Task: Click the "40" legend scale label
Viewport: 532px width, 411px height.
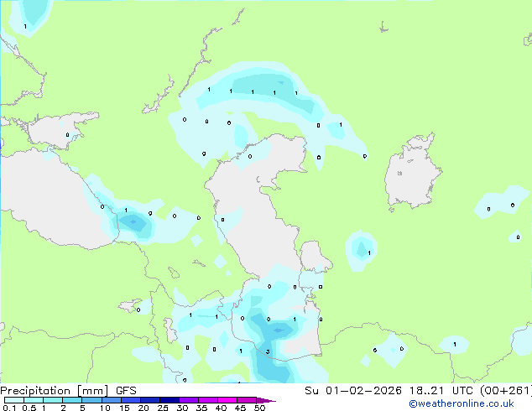Action: coord(221,408)
